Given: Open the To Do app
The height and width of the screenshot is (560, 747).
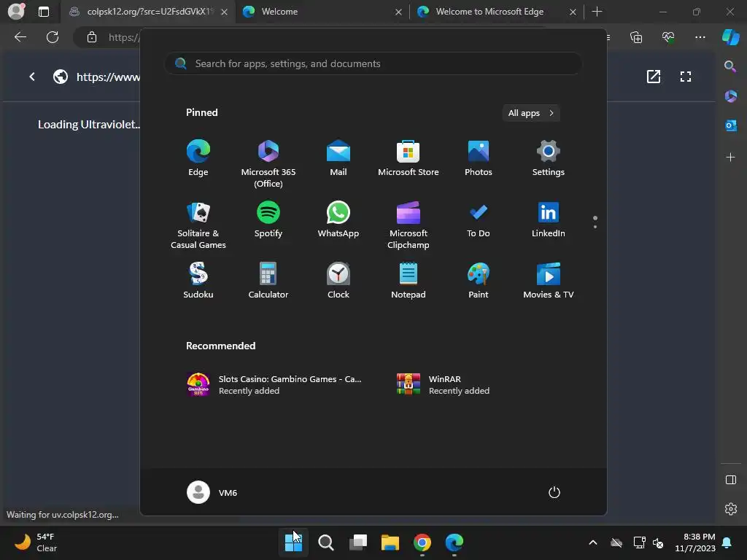Looking at the screenshot, I should (x=479, y=220).
